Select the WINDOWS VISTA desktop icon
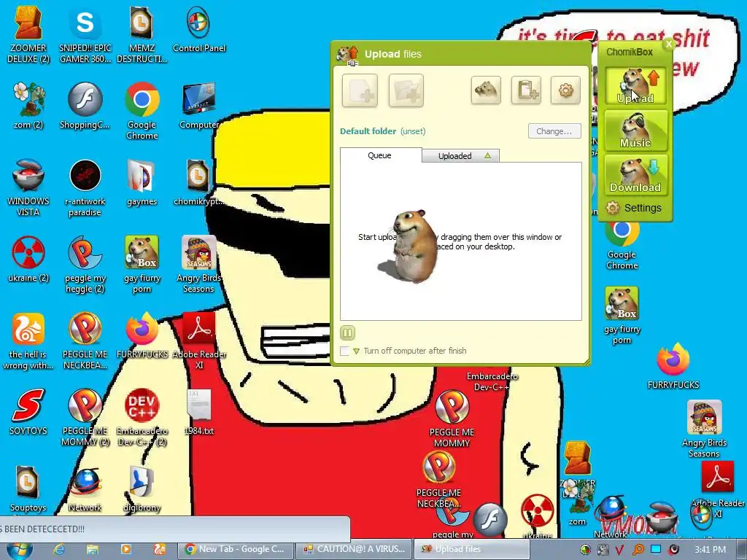 (28, 188)
